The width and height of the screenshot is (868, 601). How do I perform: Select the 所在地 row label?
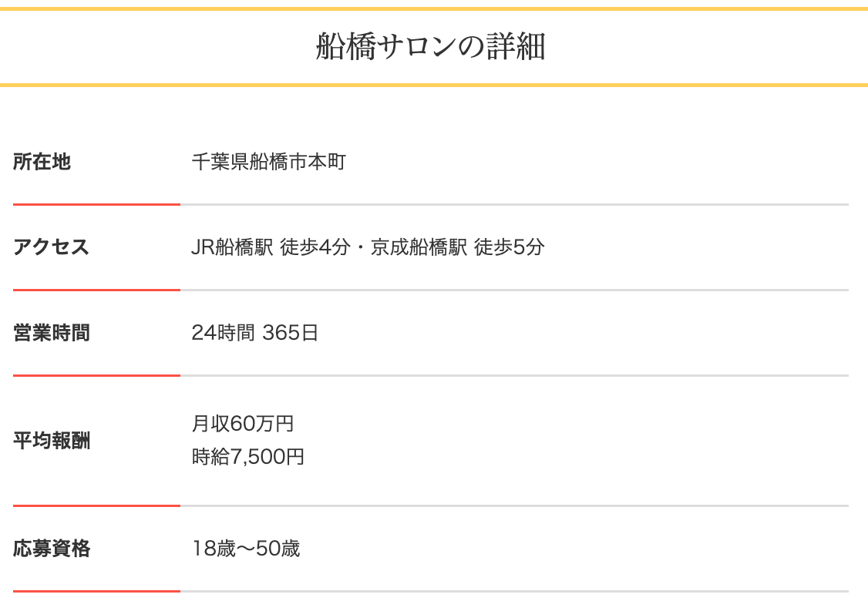click(42, 162)
